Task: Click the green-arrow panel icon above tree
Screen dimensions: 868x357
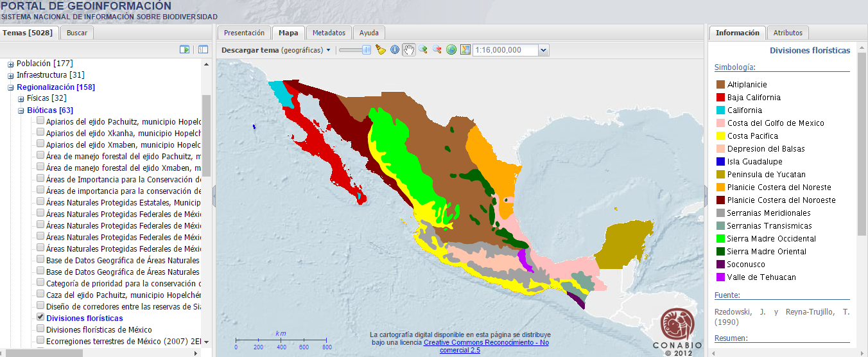Action: (x=185, y=49)
